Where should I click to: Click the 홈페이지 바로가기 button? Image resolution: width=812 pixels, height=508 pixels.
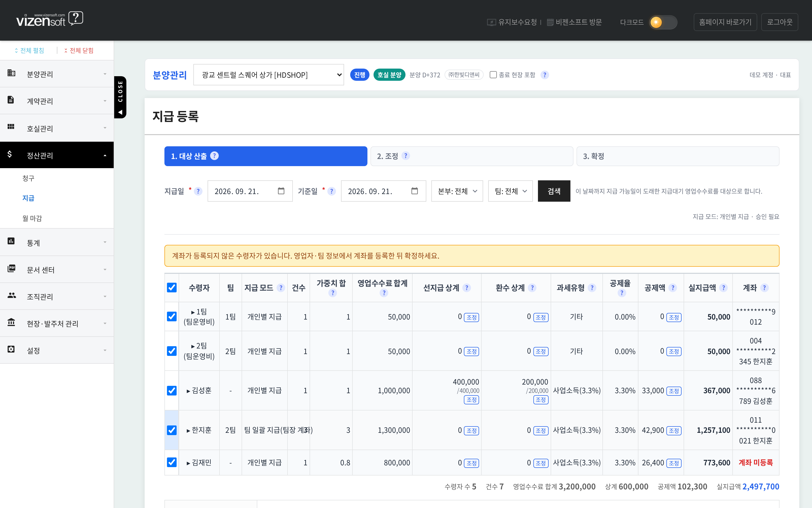(725, 22)
